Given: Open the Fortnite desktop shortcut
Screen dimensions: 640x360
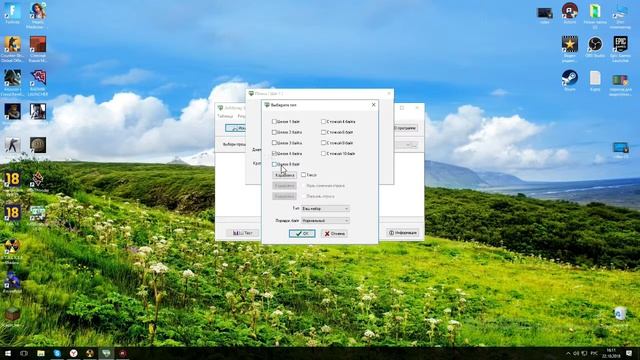Looking at the screenshot, I should 13,12.
